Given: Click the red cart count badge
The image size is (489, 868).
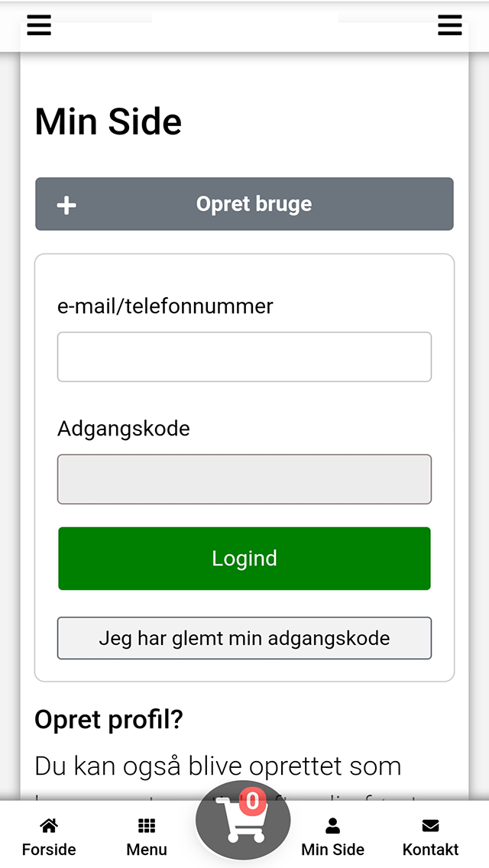Looking at the screenshot, I should click(x=252, y=802).
